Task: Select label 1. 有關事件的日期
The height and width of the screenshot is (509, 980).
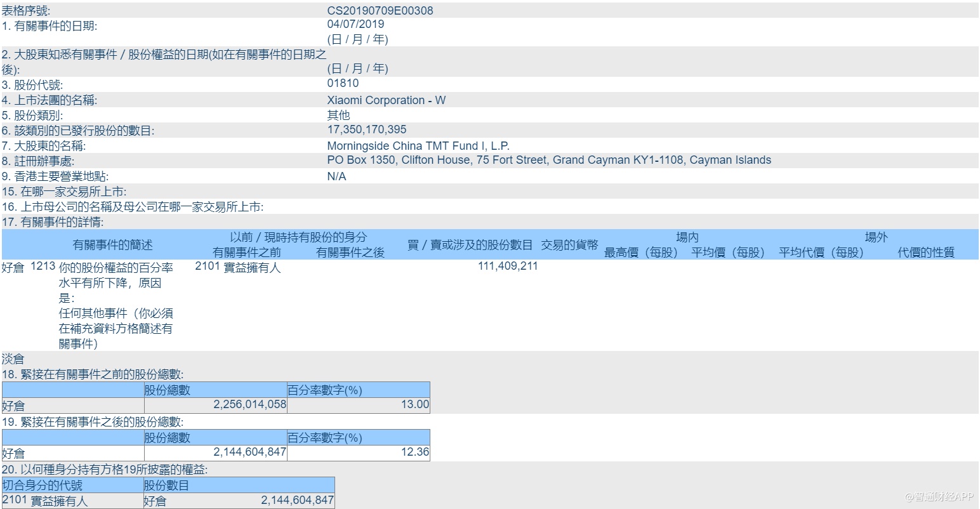Action: pyautogui.click(x=50, y=26)
